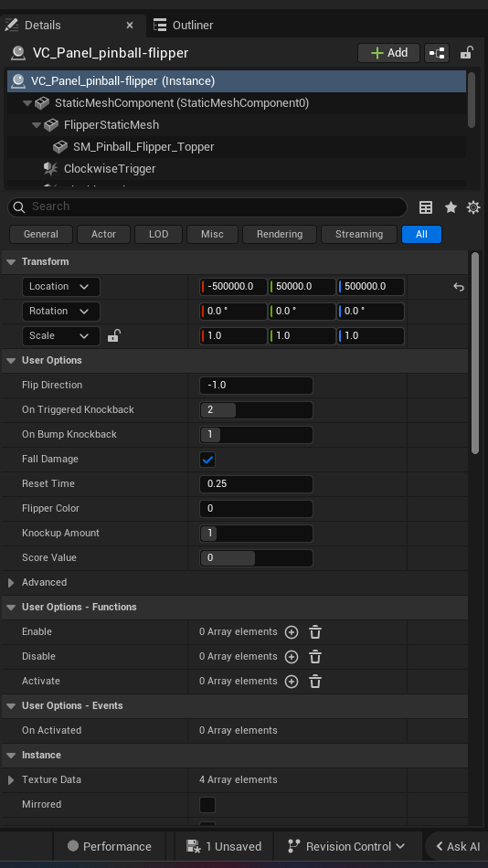
Task: Enable the Mirrored checkbox
Action: click(207, 805)
